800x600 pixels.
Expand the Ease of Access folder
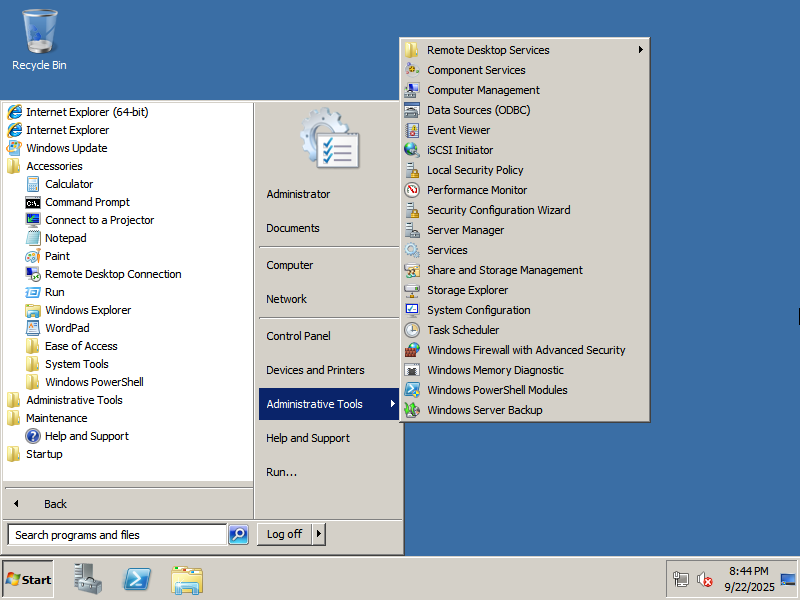[80, 346]
